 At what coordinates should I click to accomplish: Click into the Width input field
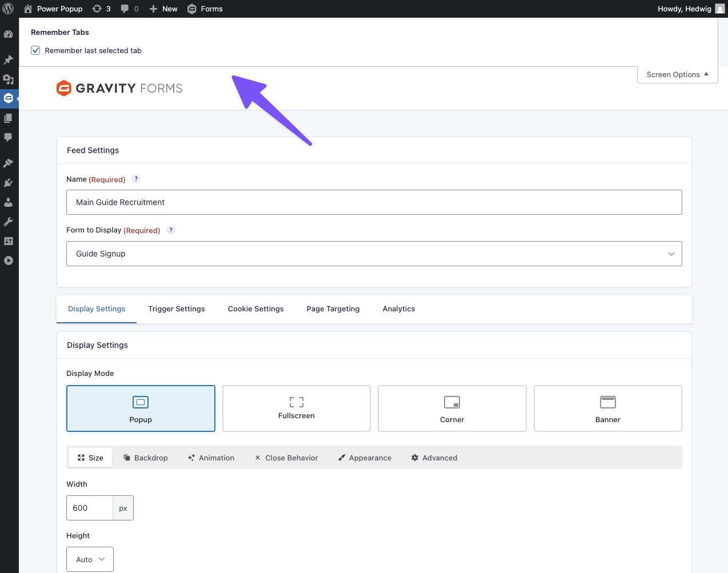90,508
